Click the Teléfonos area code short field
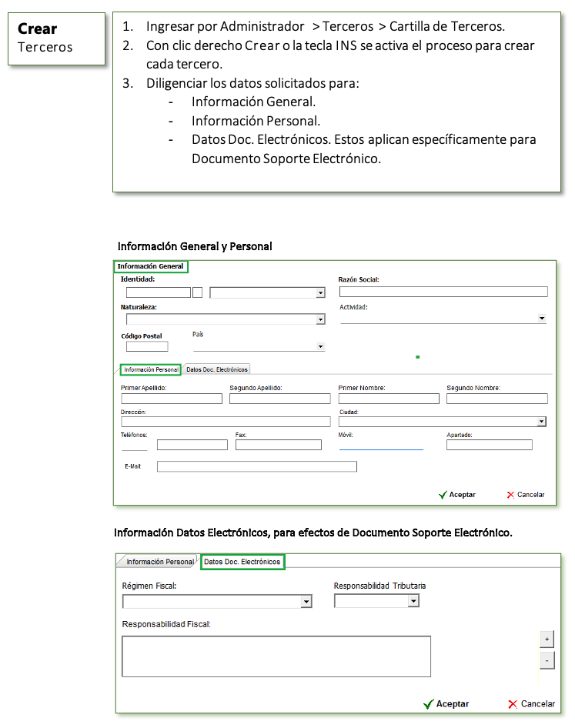Viewport: 575px width, 728px height. tap(134, 446)
